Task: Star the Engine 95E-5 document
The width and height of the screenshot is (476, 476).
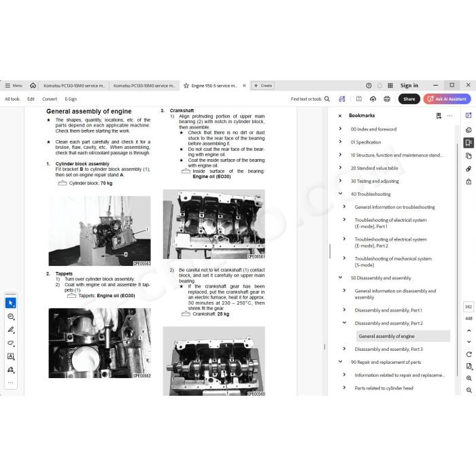Action: [186, 86]
